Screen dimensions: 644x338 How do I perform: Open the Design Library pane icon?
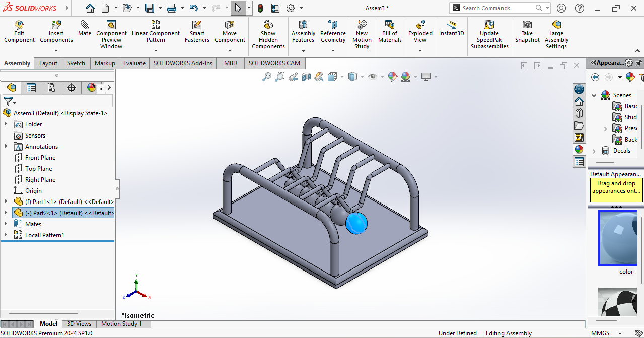pyautogui.click(x=579, y=113)
